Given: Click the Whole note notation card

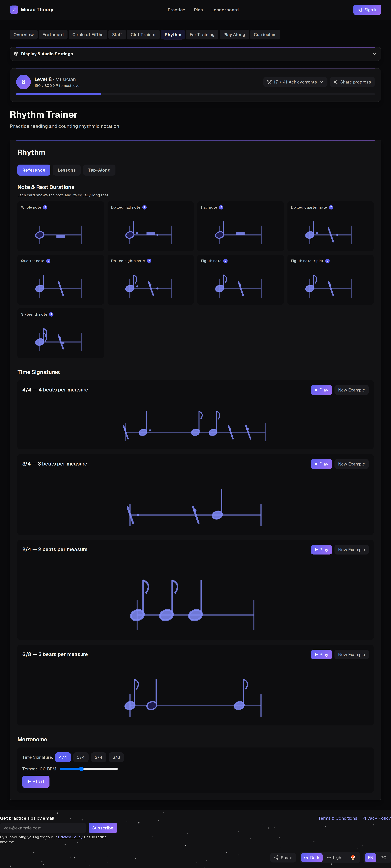Looking at the screenshot, I should point(61,226).
